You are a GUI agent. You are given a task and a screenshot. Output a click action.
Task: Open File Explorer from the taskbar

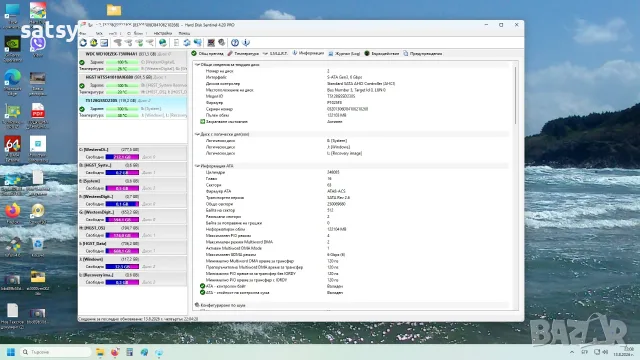[x=100, y=352]
